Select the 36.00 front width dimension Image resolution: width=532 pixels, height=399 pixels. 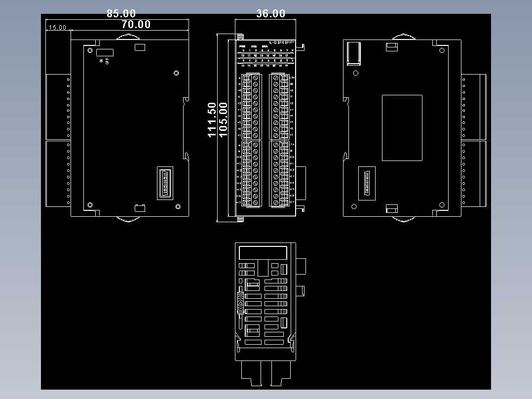(271, 14)
